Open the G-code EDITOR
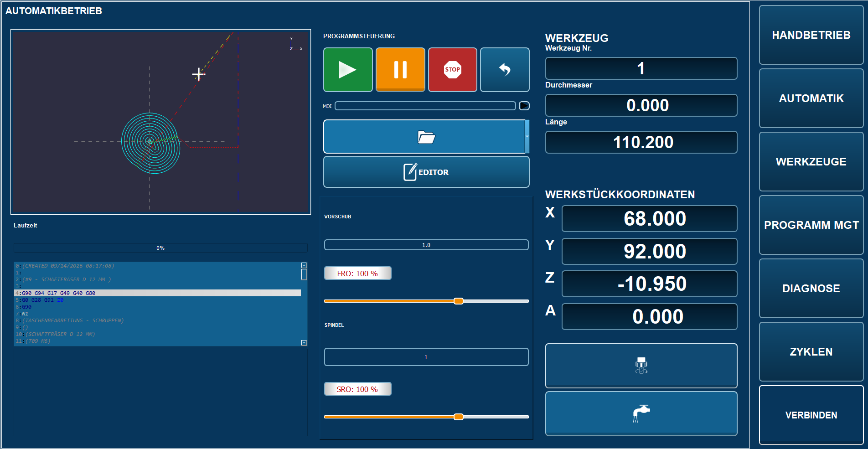868x449 pixels. 426,172
